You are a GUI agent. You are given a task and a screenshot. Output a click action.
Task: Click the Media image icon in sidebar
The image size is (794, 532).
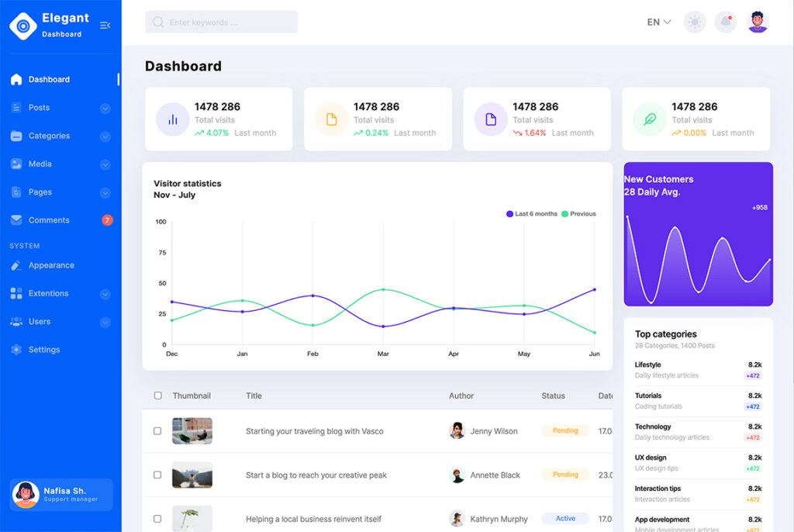(x=16, y=164)
